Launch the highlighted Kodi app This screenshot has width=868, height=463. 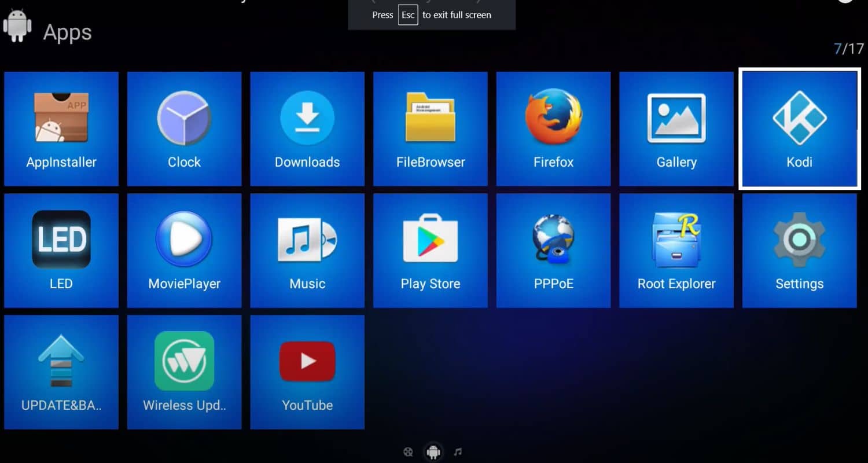pyautogui.click(x=800, y=128)
